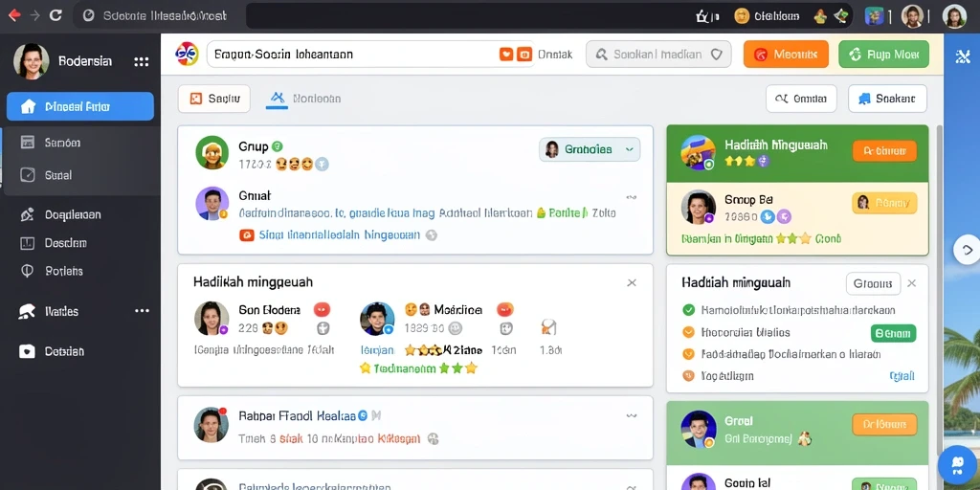980x490 pixels.
Task: Click the browser forward arrow
Action: click(35, 15)
